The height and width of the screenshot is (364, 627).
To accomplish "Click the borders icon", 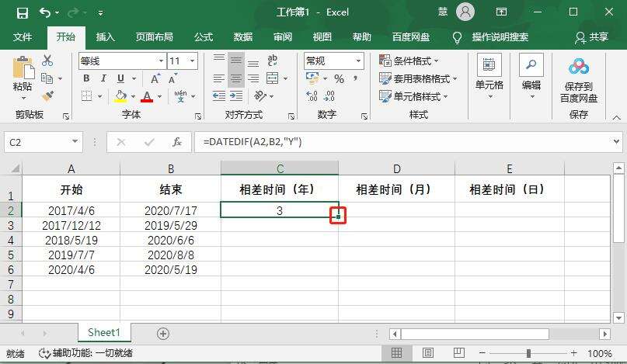I will pyautogui.click(x=87, y=96).
